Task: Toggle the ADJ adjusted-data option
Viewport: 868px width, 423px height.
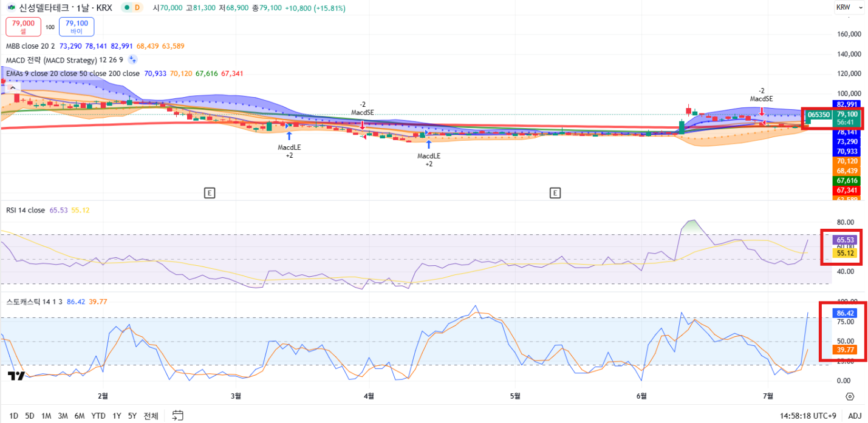Action: tap(855, 416)
